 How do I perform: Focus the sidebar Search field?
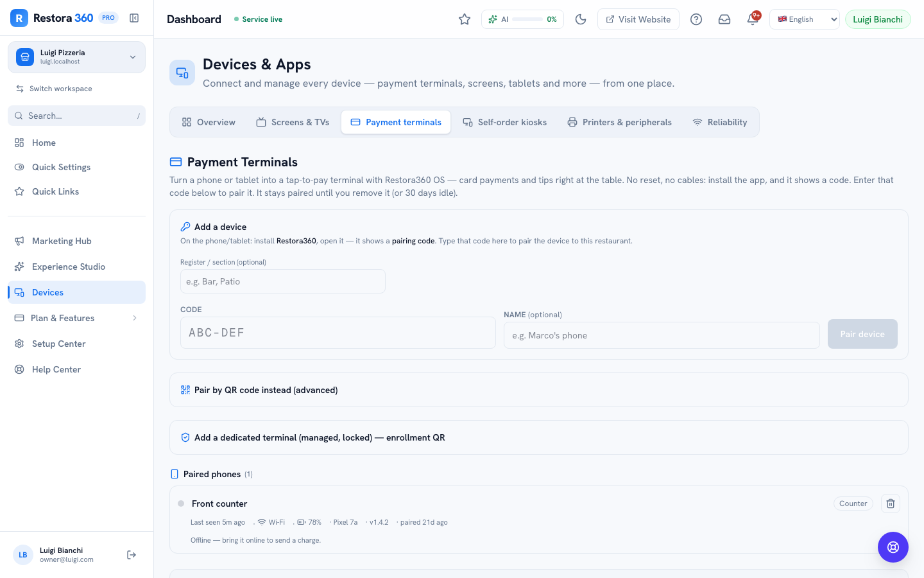click(x=76, y=116)
